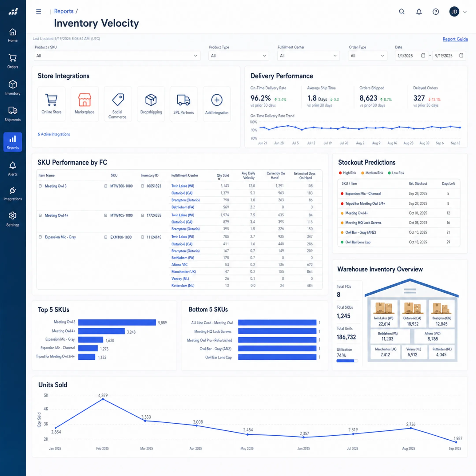Open Inventory in the sidebar
Viewport: 476px width, 476px height.
point(13,88)
